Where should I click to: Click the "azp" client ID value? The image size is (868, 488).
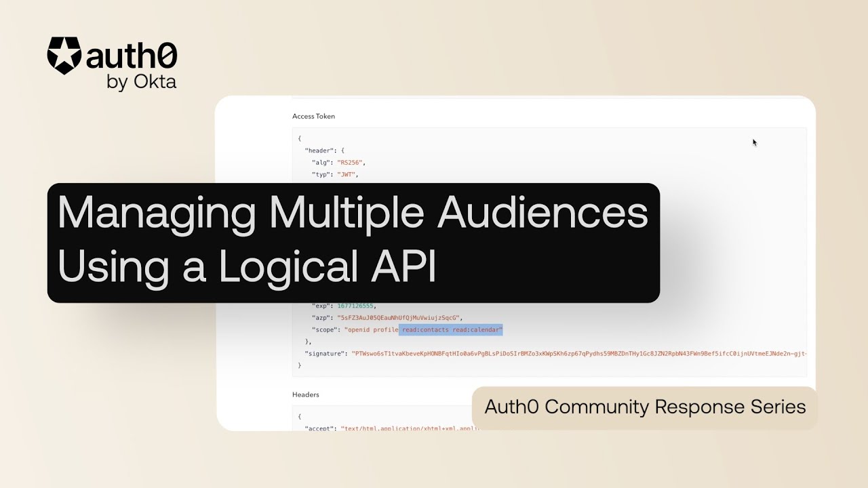399,318
